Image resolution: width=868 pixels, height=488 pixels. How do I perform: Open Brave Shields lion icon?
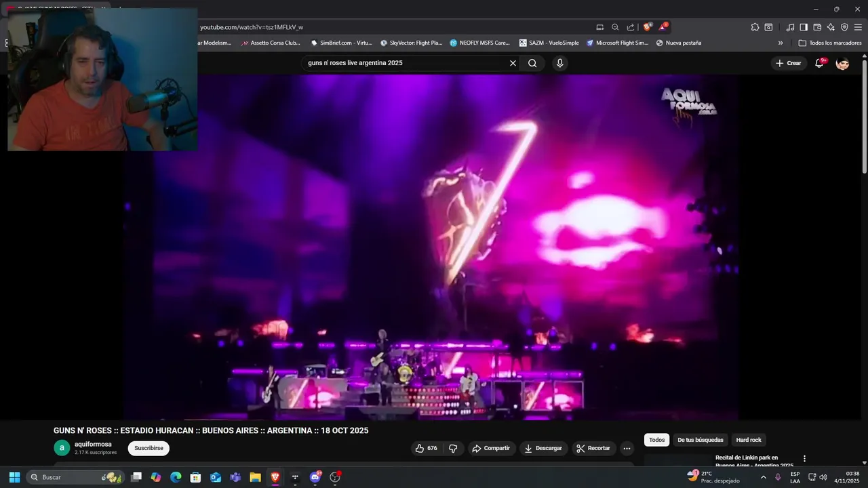coord(648,27)
